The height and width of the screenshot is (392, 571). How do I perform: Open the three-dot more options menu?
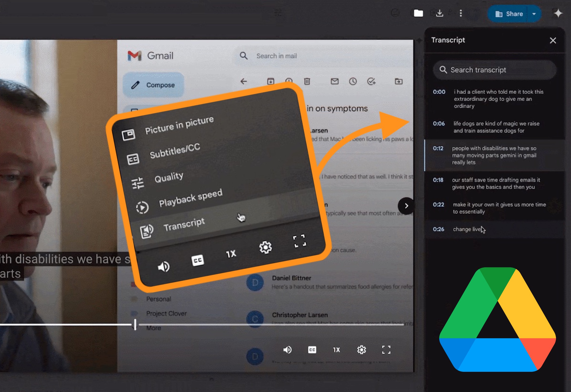click(x=461, y=14)
